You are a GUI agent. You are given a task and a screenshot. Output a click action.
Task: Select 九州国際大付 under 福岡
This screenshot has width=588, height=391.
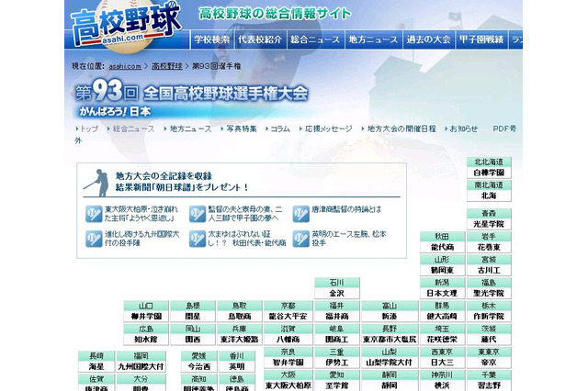[141, 366]
